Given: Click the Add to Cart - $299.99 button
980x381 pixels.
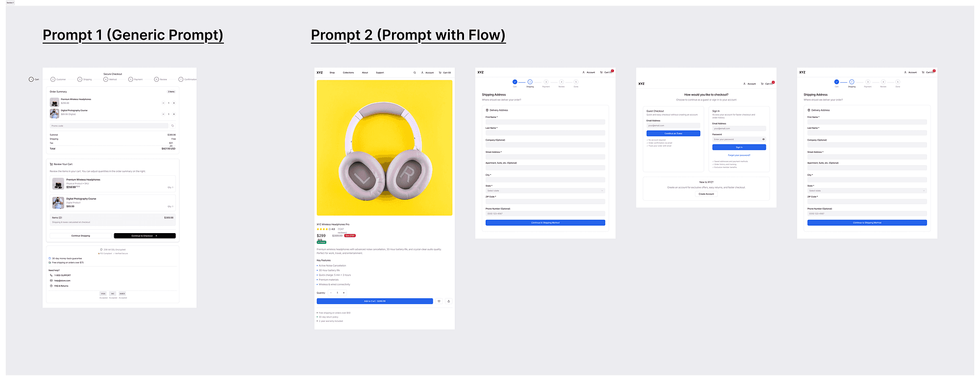Looking at the screenshot, I should click(375, 301).
